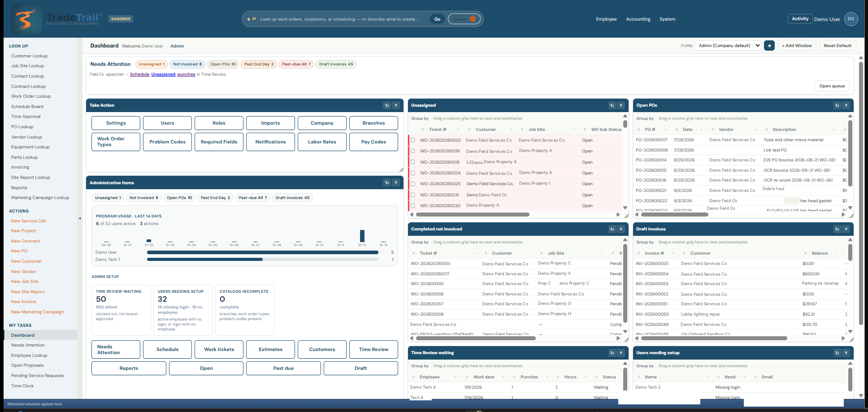Screen dimensions: 868x412
Task: Refresh the Unassigned panel
Action: coord(612,105)
